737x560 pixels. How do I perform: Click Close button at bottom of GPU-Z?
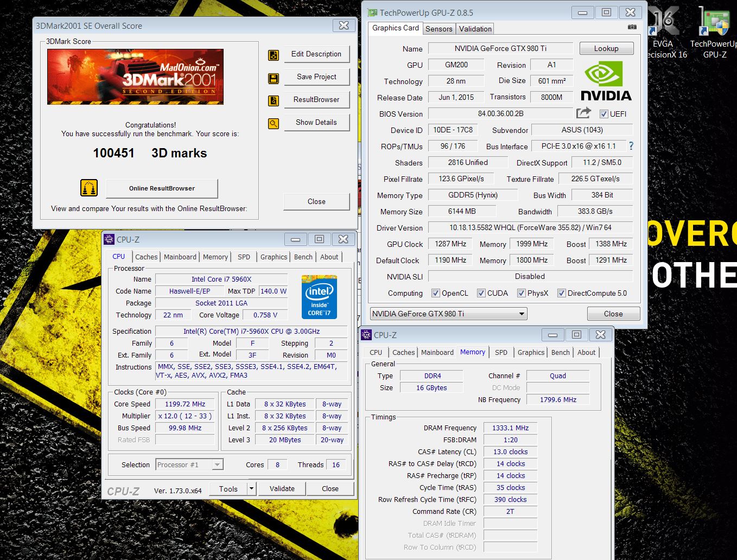[x=613, y=314]
